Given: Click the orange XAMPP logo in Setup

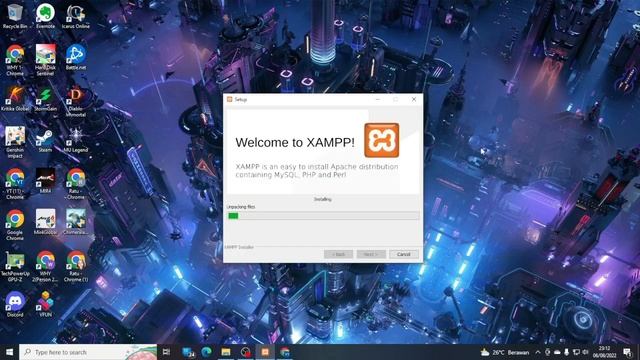Looking at the screenshot, I should [x=382, y=140].
